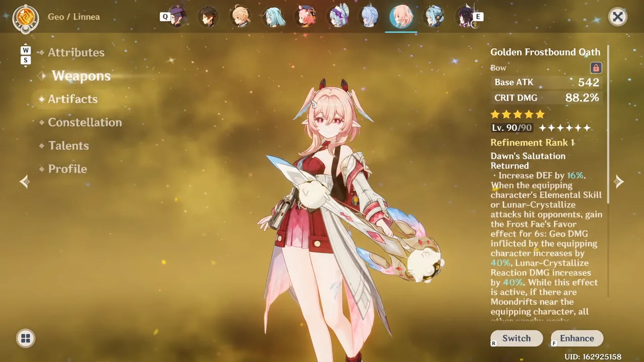Click the CRIT DMG 88.2% stat
This screenshot has height=362, width=644.
click(x=547, y=98)
